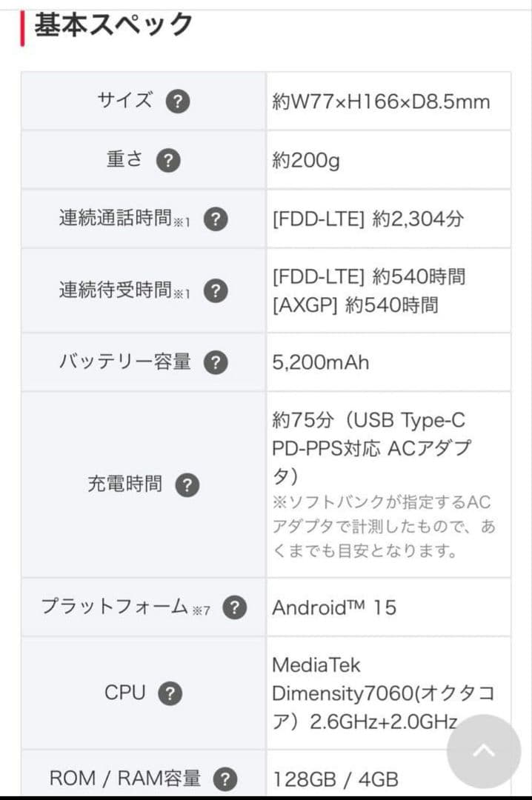Screen dimensions: 532x800
Task: Click the 連続待受時間 question mark icon
Action: click(216, 290)
